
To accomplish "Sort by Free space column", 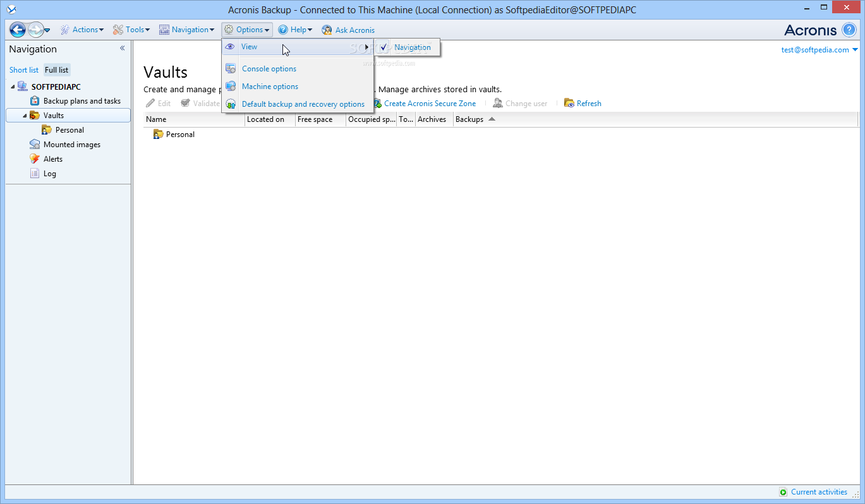I will 321,119.
